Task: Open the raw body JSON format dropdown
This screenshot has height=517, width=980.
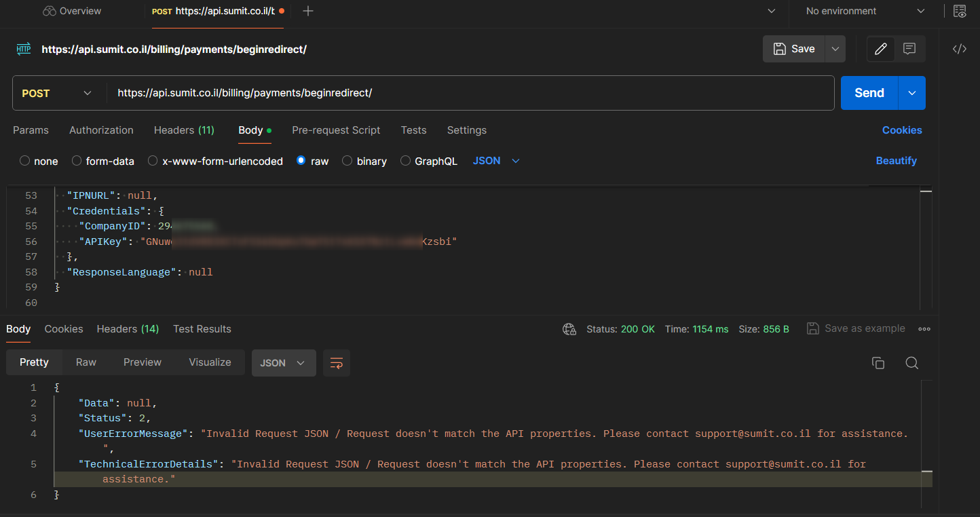Action: pos(496,161)
